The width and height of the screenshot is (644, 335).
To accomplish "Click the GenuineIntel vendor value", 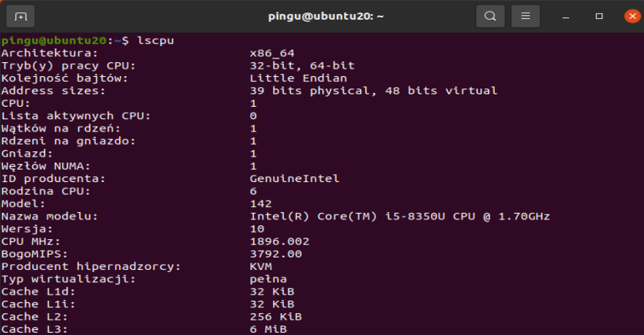I will click(294, 178).
